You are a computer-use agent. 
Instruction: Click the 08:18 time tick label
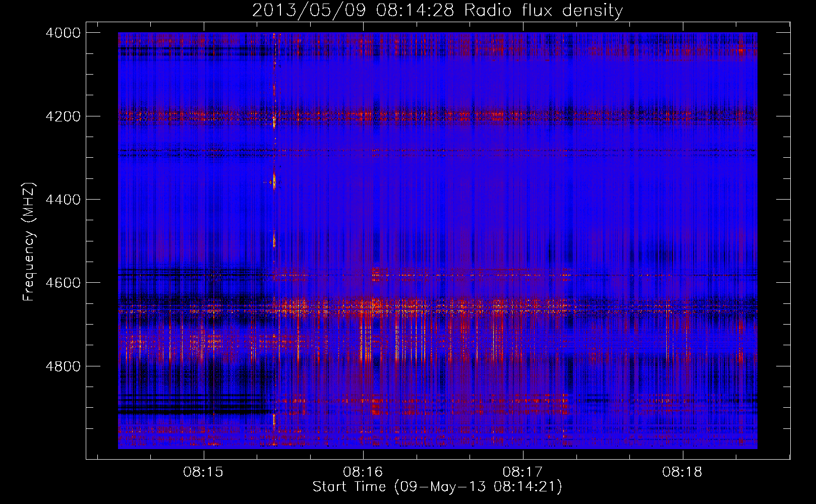click(682, 472)
